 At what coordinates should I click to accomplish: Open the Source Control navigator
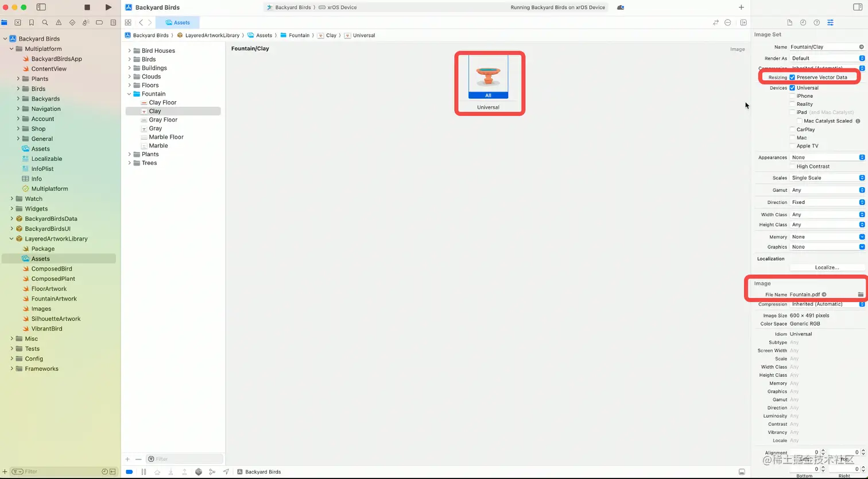tap(18, 22)
